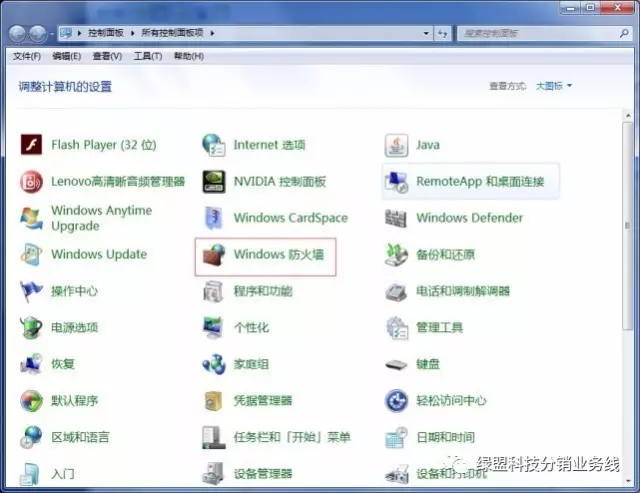Open the Windows CardSpace icon
This screenshot has height=493, width=640.
(x=214, y=218)
